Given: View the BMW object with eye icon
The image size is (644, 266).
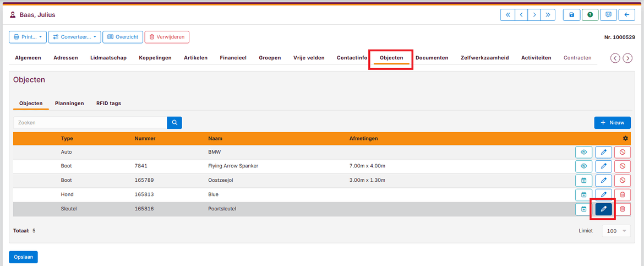Looking at the screenshot, I should click(583, 151).
